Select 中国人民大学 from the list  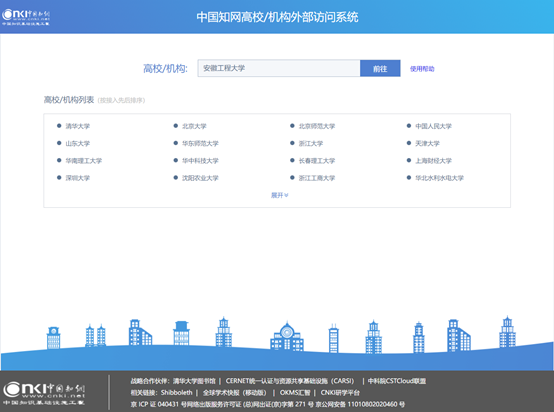[x=434, y=126]
